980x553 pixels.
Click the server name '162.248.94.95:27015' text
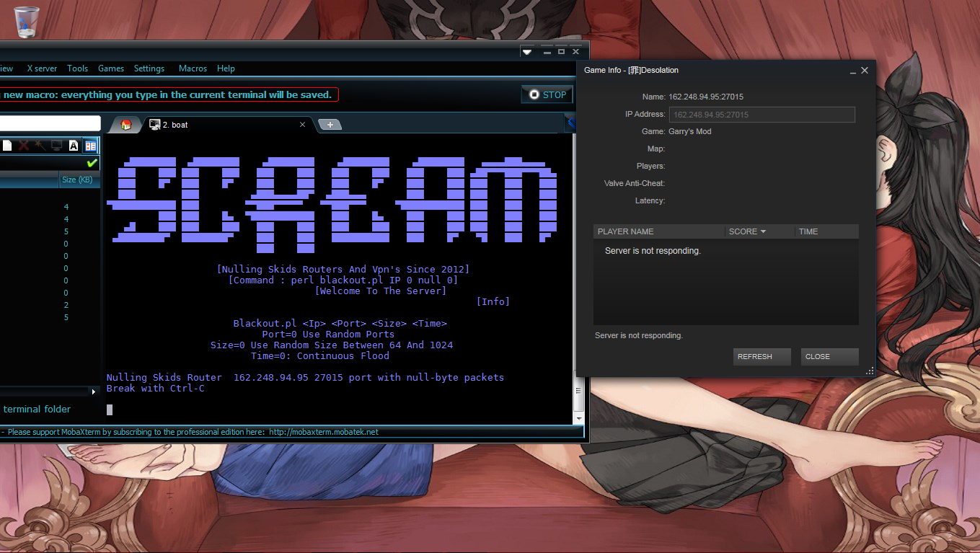point(706,97)
